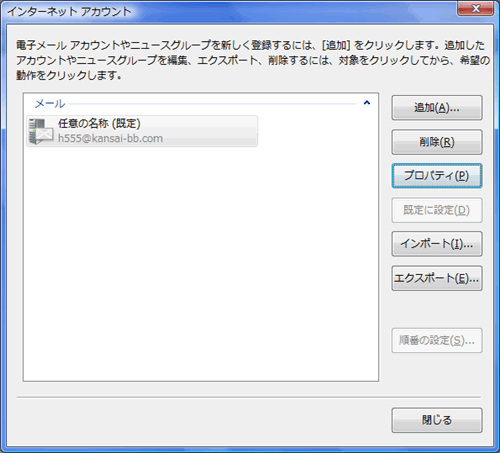Click the divider line beside メール header

click(212, 104)
